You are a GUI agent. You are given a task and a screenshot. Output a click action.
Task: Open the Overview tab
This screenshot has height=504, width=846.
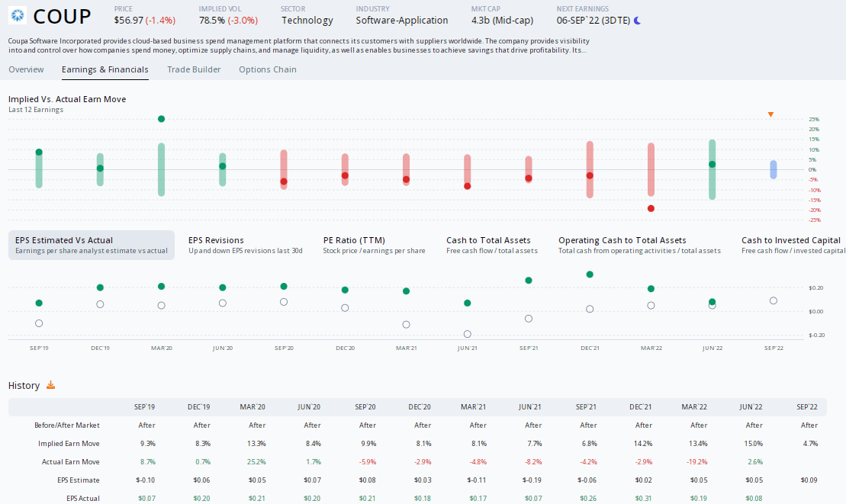(26, 69)
